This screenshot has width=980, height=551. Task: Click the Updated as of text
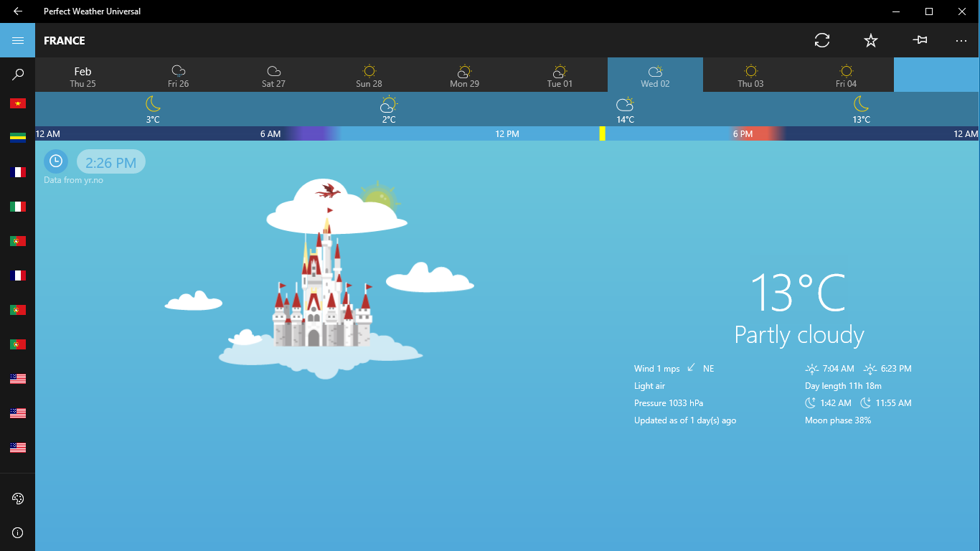685,420
